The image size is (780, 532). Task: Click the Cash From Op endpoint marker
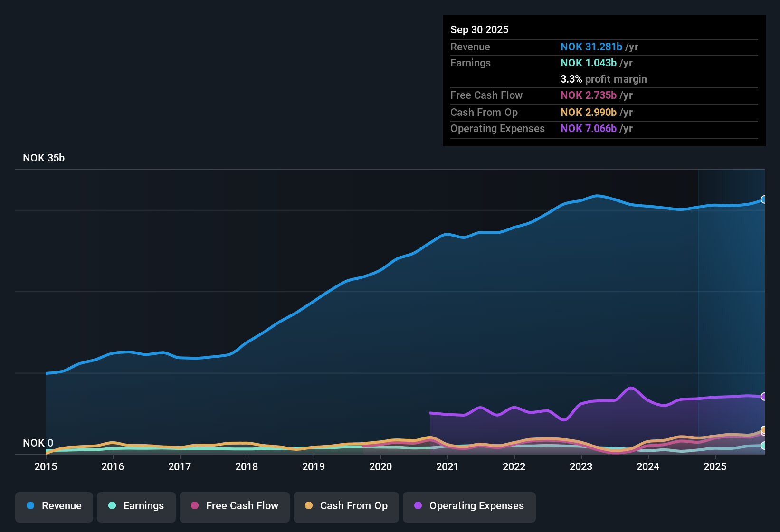coord(764,430)
